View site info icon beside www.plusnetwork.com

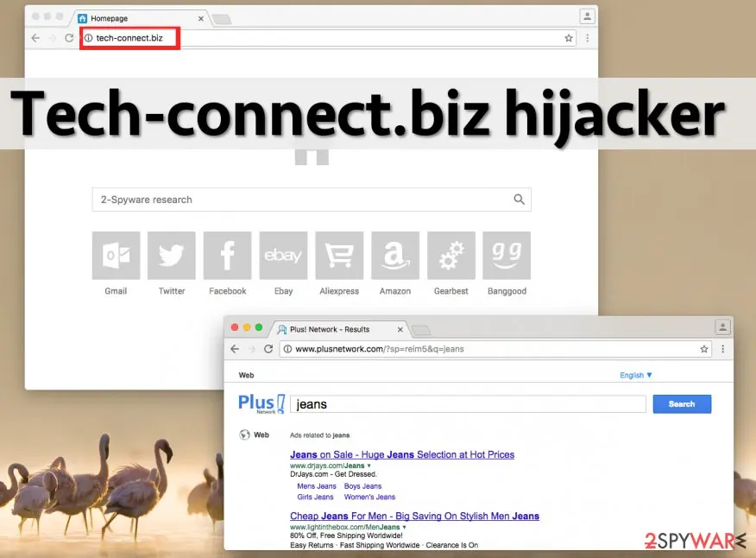287,349
